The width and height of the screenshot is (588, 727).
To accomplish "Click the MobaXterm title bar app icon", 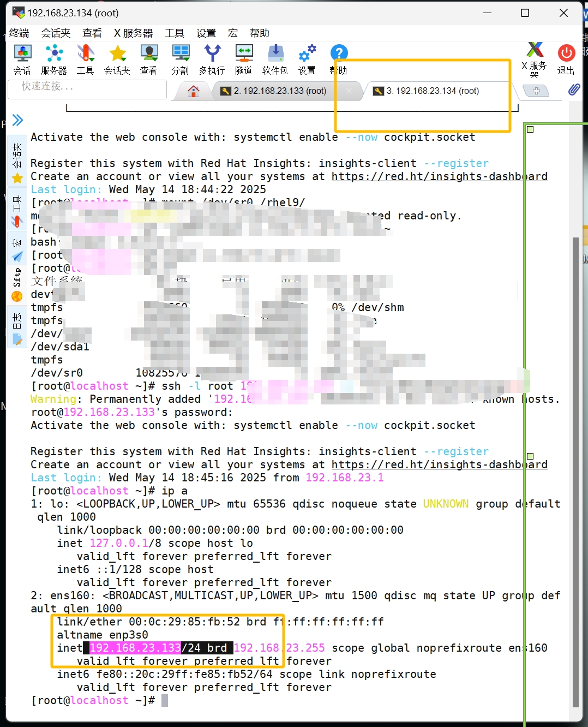I will (19, 13).
